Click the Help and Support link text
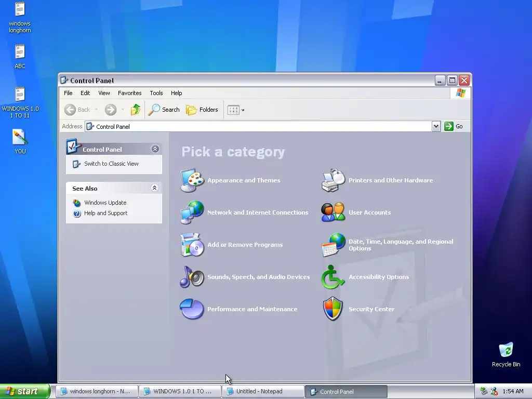 click(106, 214)
